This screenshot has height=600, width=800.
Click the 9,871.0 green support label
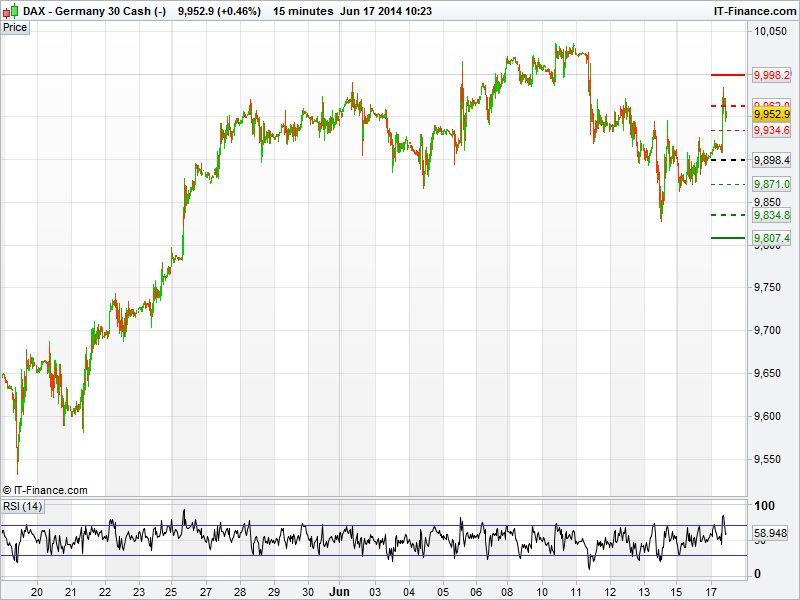click(x=772, y=184)
